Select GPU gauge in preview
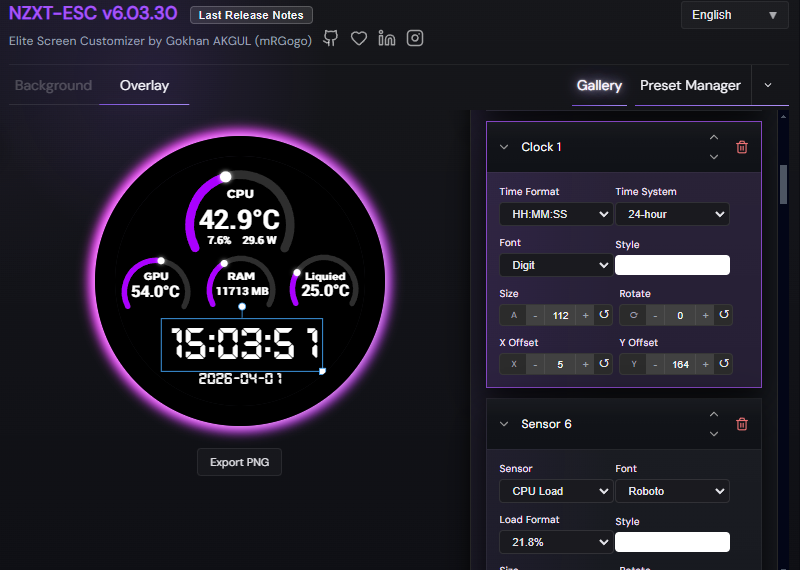Viewport: 800px width, 570px height. click(x=156, y=285)
